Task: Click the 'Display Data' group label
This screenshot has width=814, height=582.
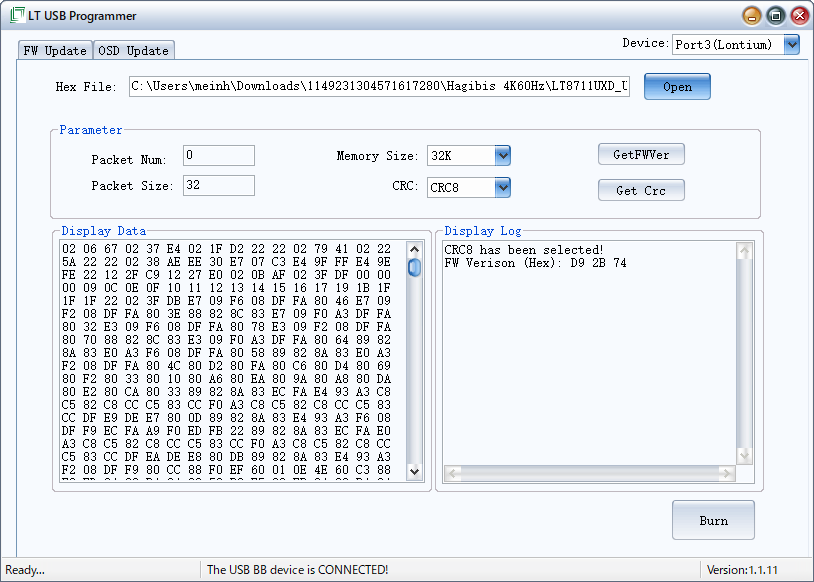Action: (x=103, y=231)
